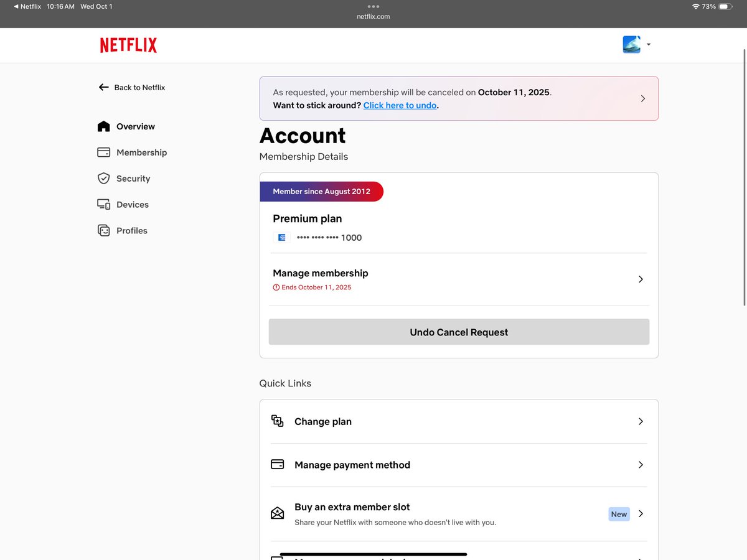Tap the battery indicator icon
The height and width of the screenshot is (560, 747).
(x=727, y=6)
